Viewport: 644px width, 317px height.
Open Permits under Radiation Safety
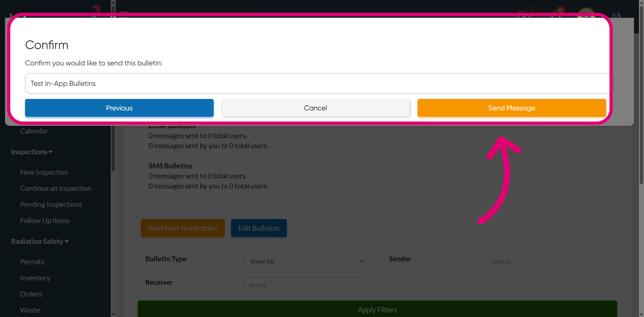[32, 262]
